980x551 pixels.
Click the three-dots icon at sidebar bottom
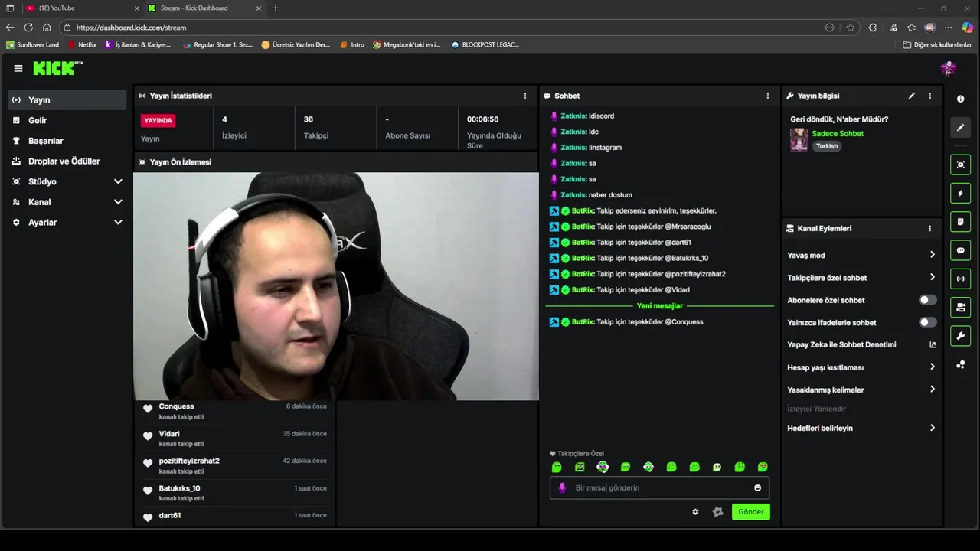(960, 364)
